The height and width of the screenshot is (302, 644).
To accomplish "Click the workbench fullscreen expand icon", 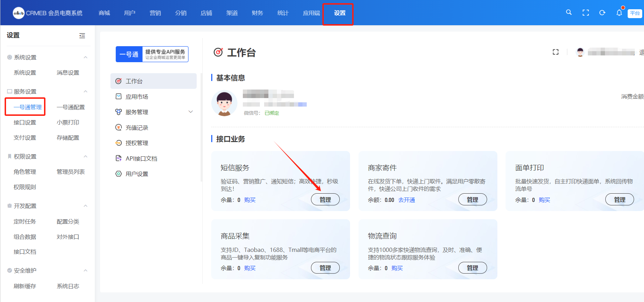I will coord(556,52).
